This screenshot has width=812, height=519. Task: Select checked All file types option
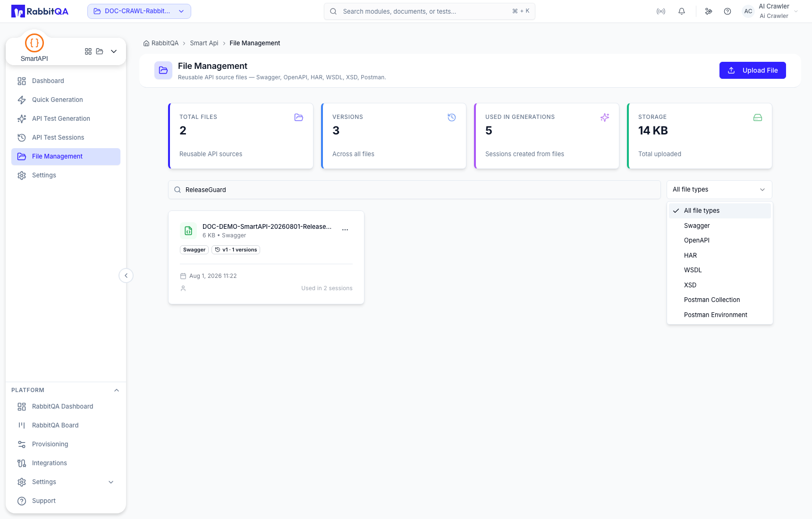point(719,211)
